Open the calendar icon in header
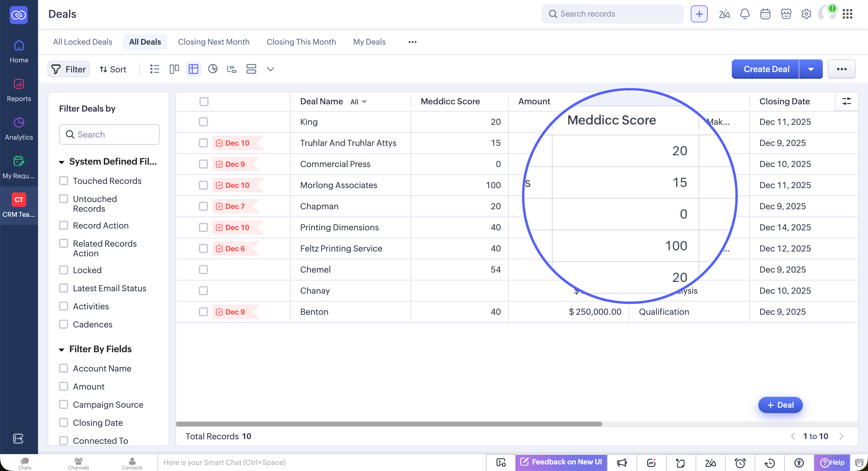Screen dimensions: 868x471 765,14
